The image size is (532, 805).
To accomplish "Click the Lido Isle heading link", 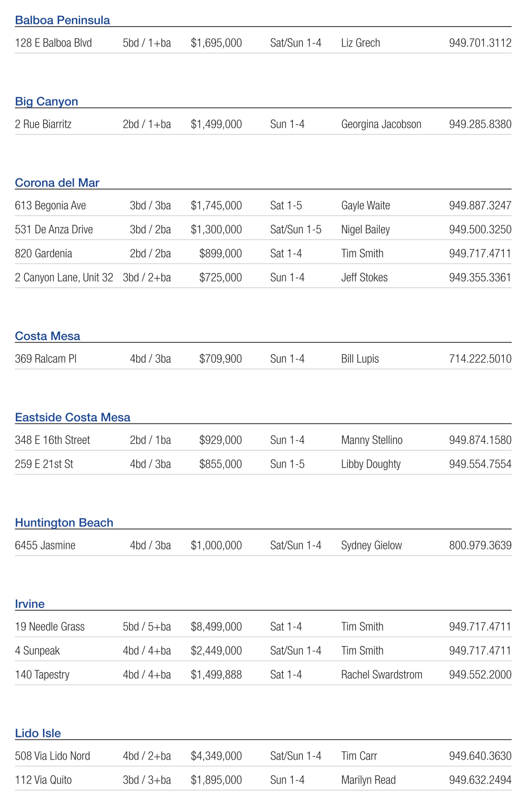I will tap(37, 733).
